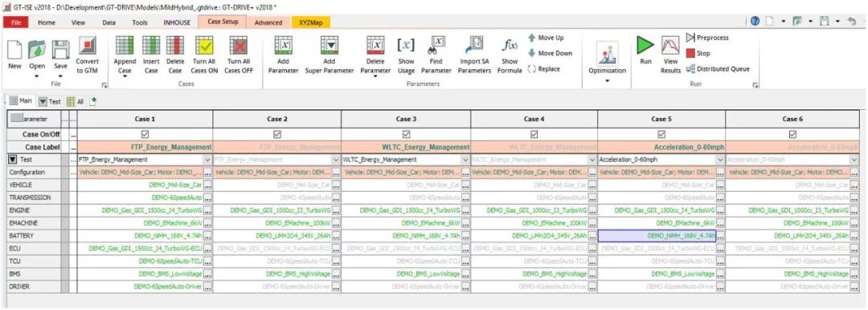Open the INHOUSE ribbon tab
The height and width of the screenshot is (310, 868).
pos(177,22)
